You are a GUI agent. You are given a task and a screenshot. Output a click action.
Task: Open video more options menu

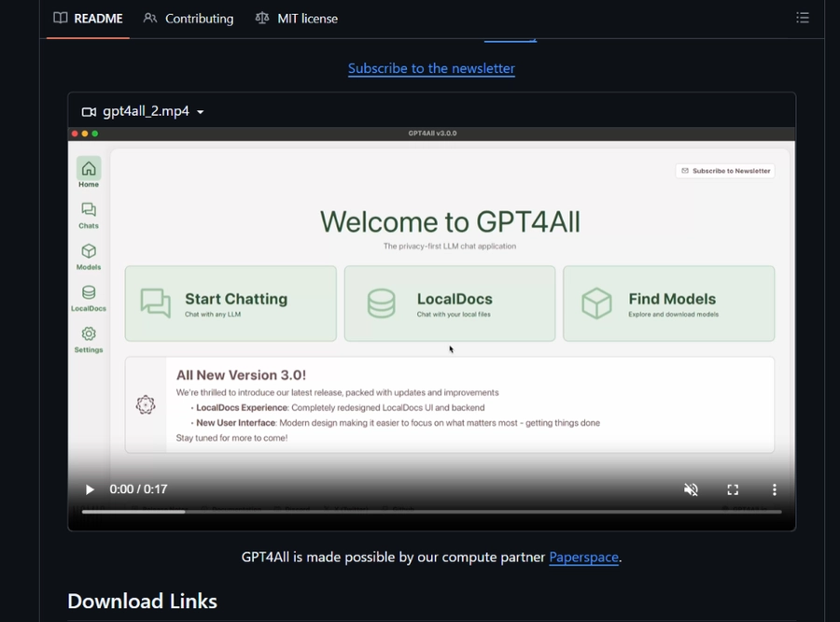774,489
